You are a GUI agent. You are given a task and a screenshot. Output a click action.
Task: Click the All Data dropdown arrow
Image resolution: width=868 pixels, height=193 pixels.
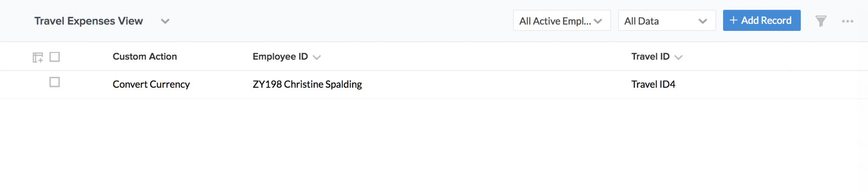click(703, 21)
